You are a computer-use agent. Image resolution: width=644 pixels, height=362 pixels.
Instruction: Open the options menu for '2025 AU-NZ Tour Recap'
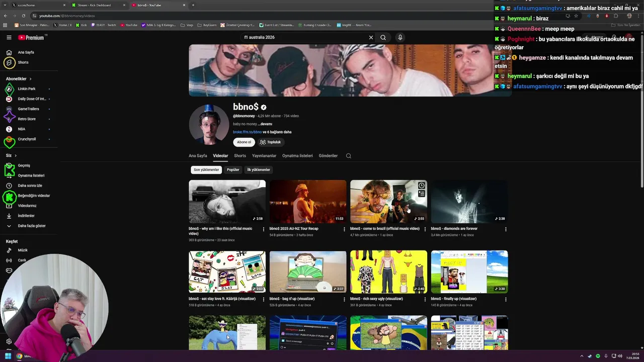click(x=344, y=229)
